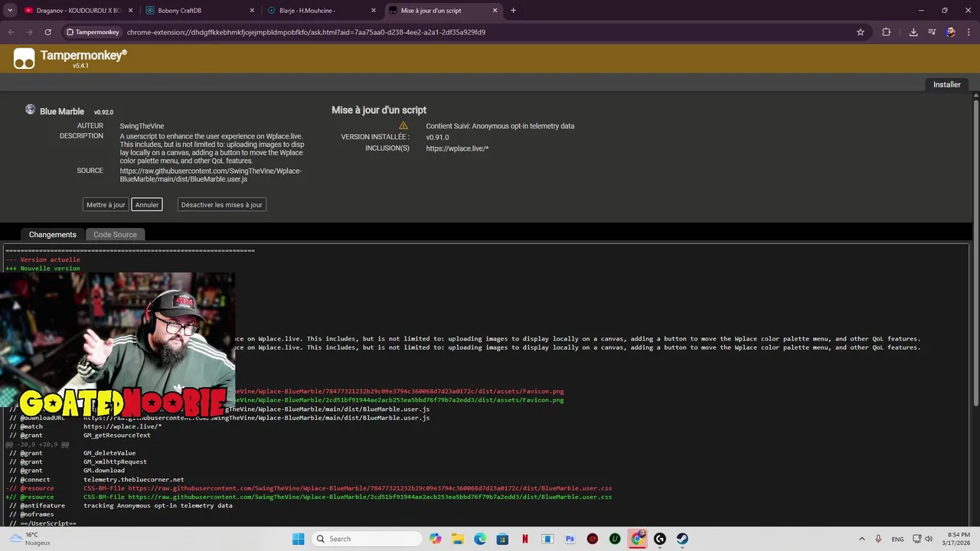
Task: Click the yellow warning triangle icon
Action: pos(403,126)
